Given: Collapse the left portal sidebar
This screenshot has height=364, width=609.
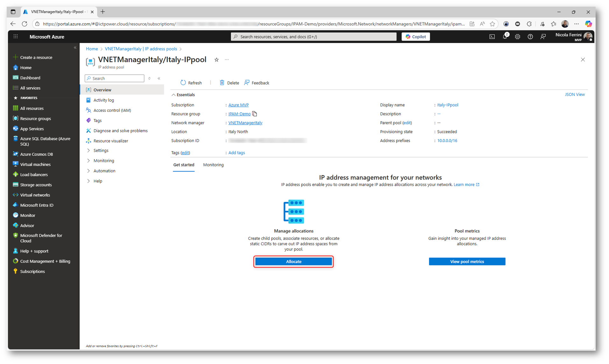Looking at the screenshot, I should pyautogui.click(x=75, y=48).
